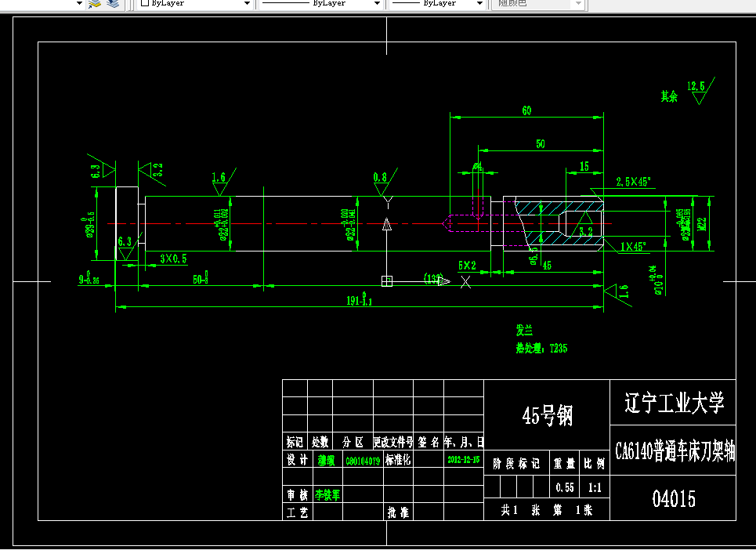Select the 'M22' thread label
Image resolution: width=756 pixels, height=550 pixels.
point(702,224)
